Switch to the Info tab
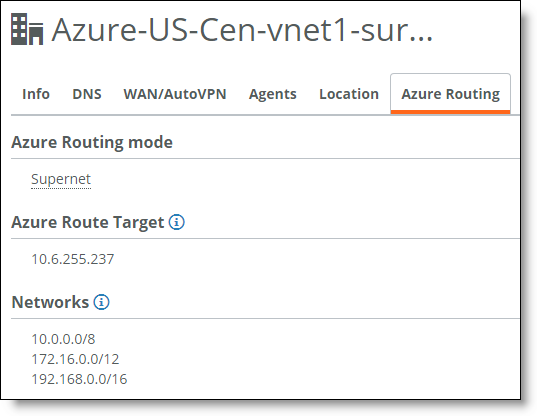The image size is (537, 416). (36, 94)
